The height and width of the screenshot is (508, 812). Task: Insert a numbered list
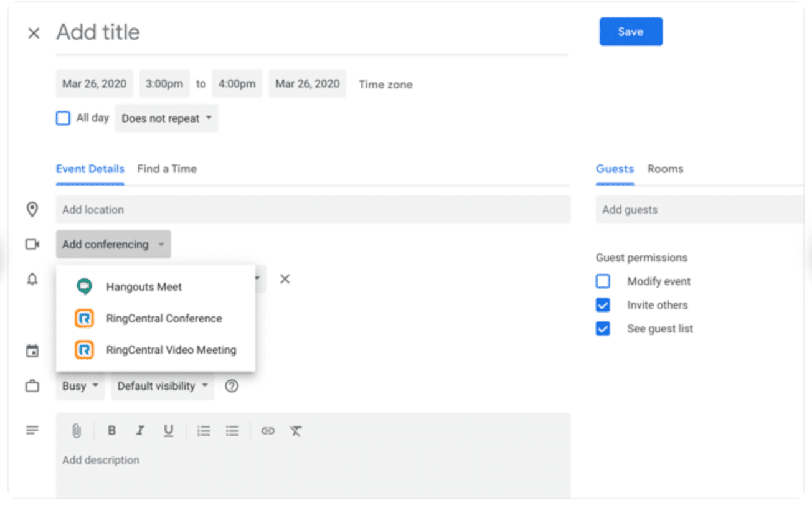coord(204,431)
